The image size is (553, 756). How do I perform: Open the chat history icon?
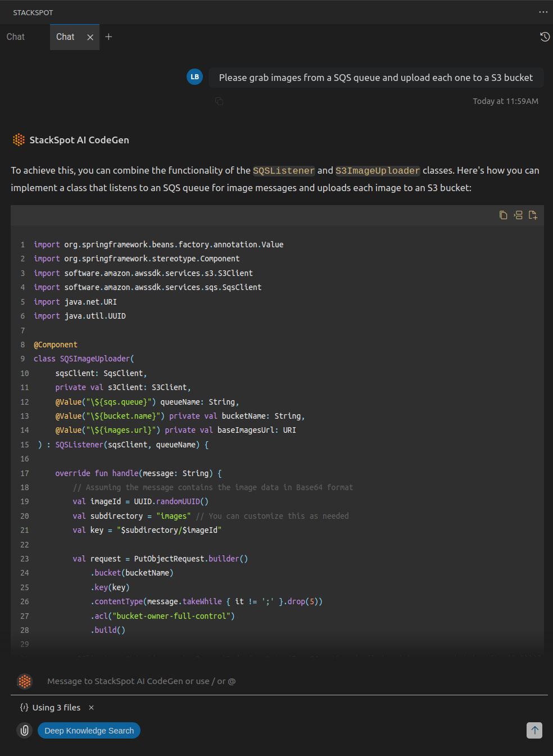pos(545,37)
